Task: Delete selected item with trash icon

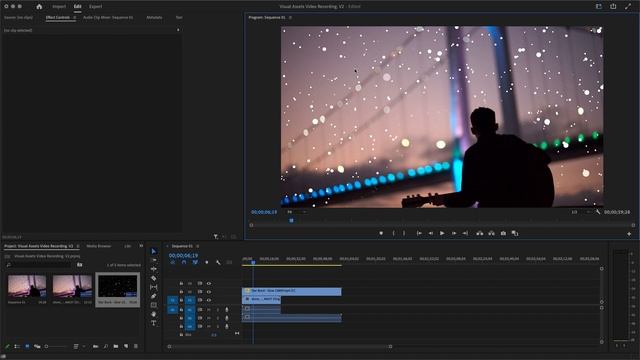Action: (x=136, y=347)
